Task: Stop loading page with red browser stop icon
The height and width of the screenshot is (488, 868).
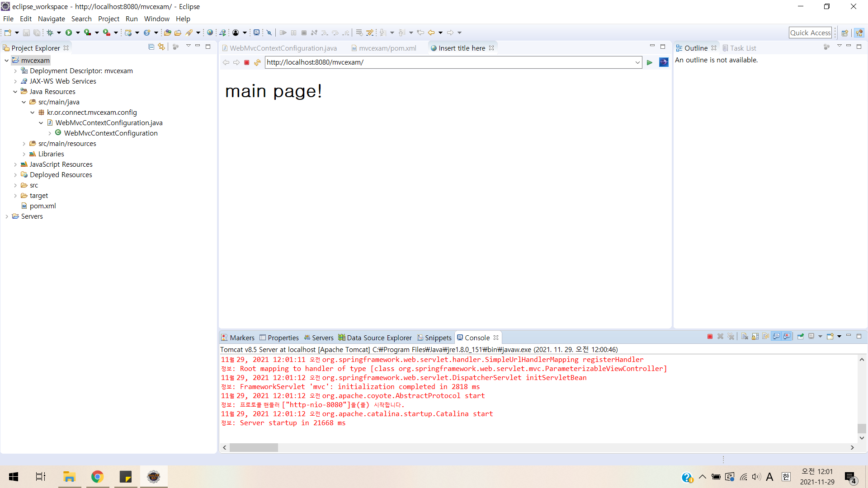Action: click(247, 62)
